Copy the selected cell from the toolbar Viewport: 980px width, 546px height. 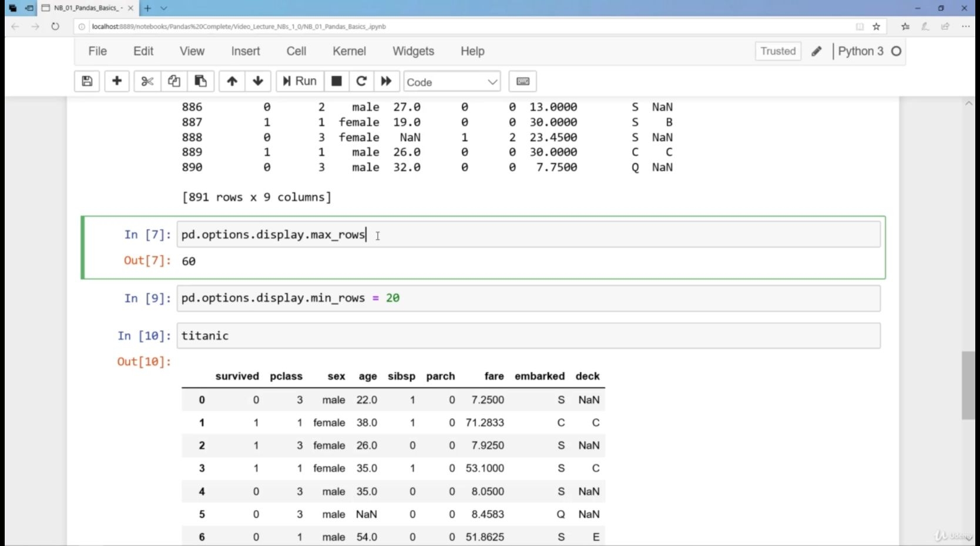174,81
